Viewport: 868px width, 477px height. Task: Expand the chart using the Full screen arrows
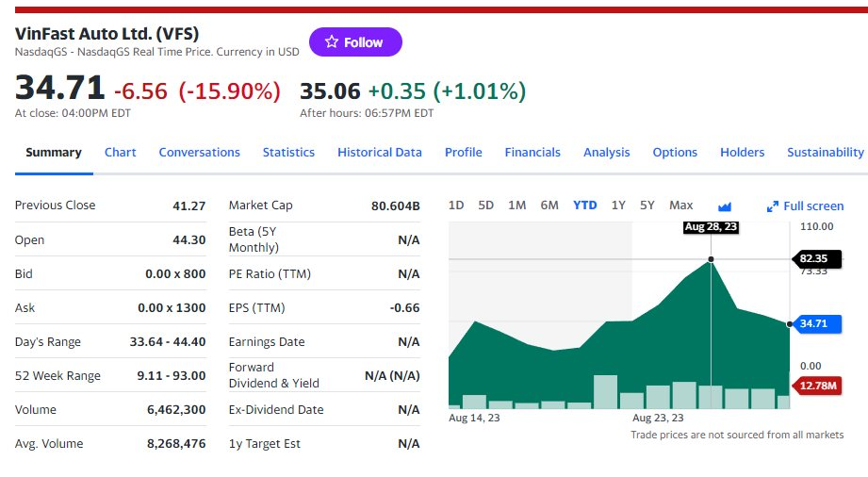click(x=773, y=206)
